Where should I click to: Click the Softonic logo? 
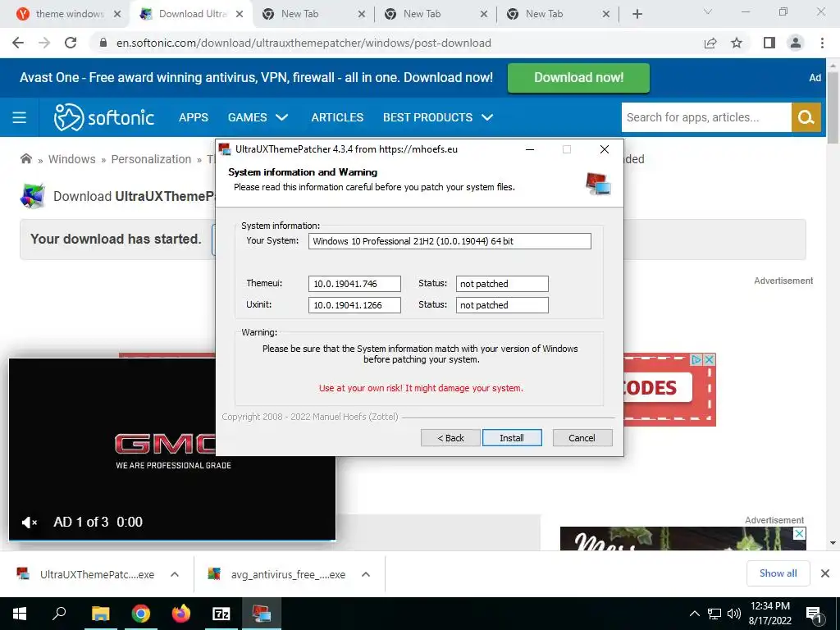104,117
